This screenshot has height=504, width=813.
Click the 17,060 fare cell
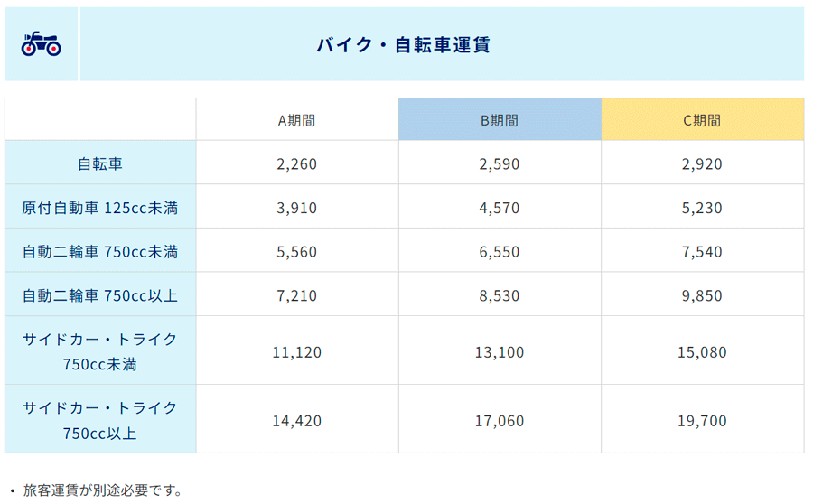[x=500, y=420]
